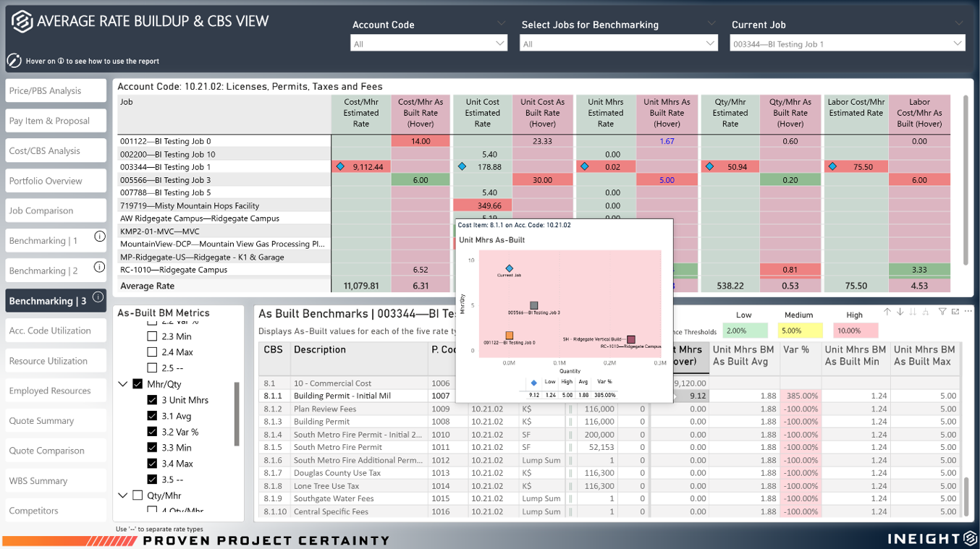Open the Price/PBS Analysis page

coord(56,91)
